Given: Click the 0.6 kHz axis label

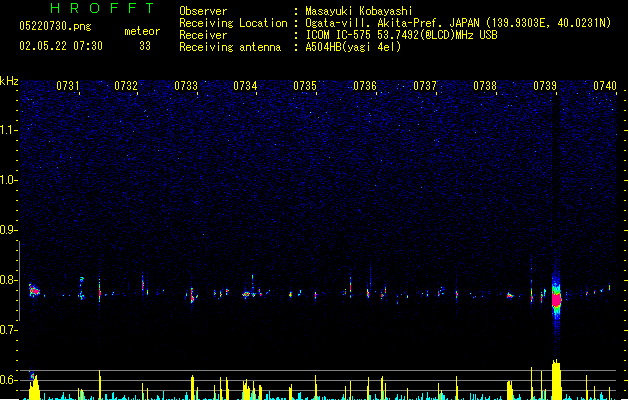Looking at the screenshot, I should 8,380.
